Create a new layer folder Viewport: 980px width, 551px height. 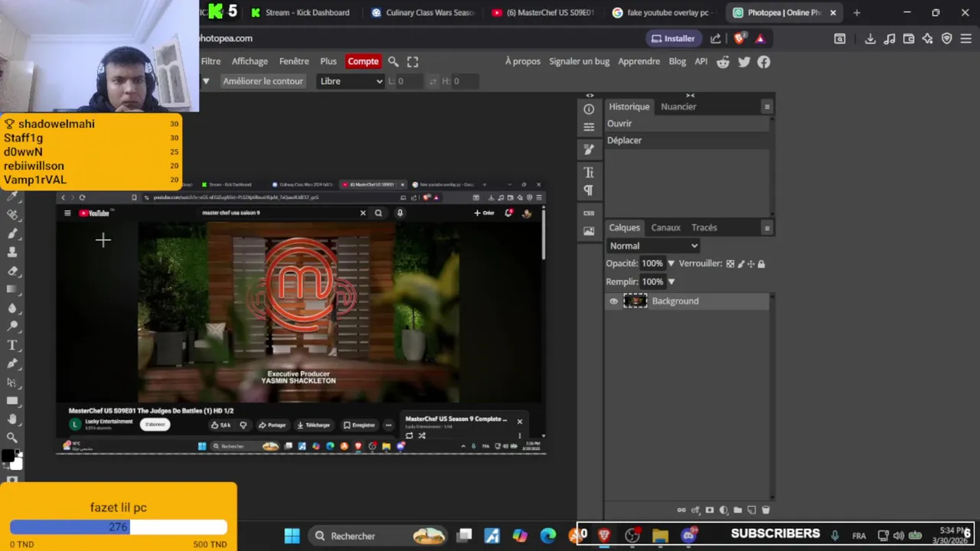(x=737, y=510)
